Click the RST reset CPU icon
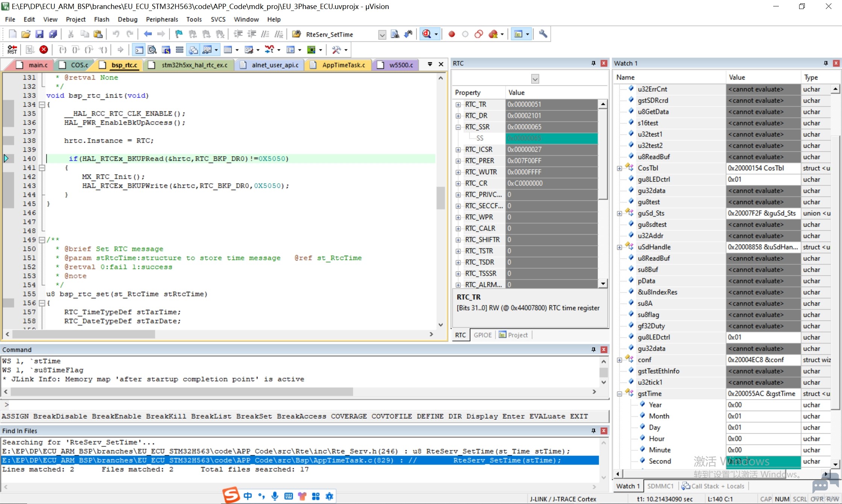 coord(12,50)
